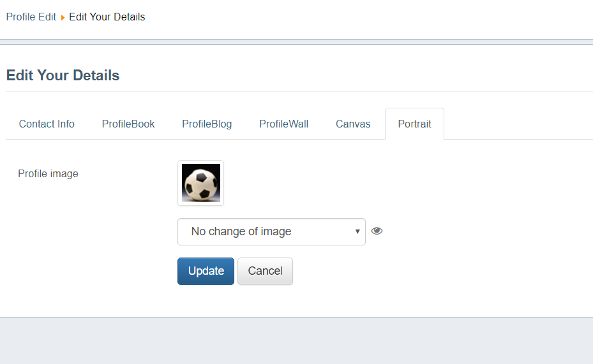Image resolution: width=593 pixels, height=364 pixels.
Task: Cancel the profile edit
Action: pos(265,271)
